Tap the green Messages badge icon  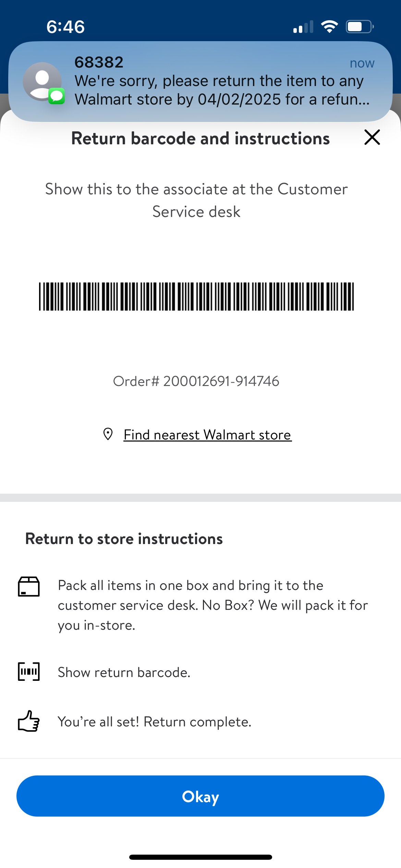57,96
